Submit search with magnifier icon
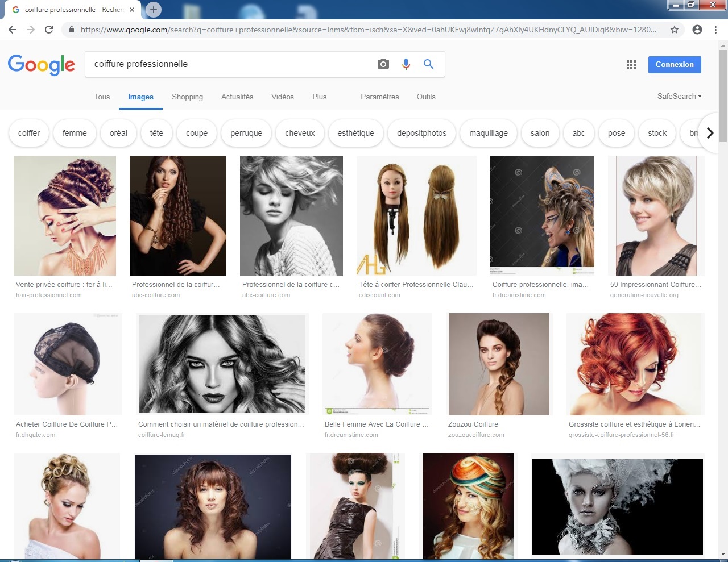 coord(429,64)
